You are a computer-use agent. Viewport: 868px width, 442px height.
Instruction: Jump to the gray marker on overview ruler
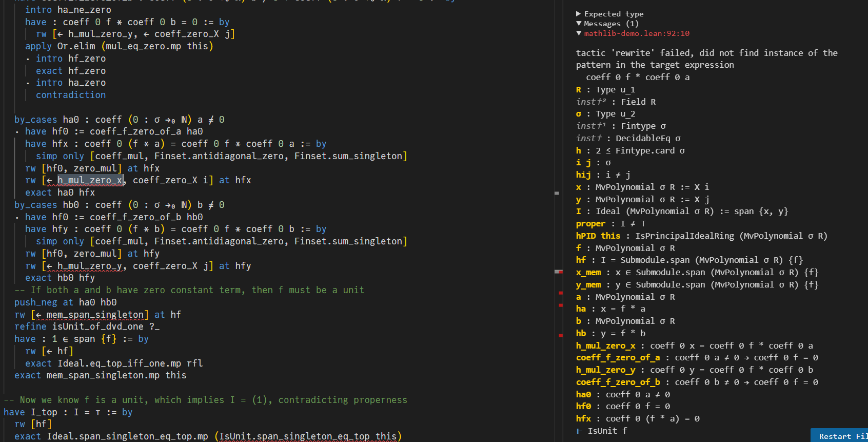point(557,194)
